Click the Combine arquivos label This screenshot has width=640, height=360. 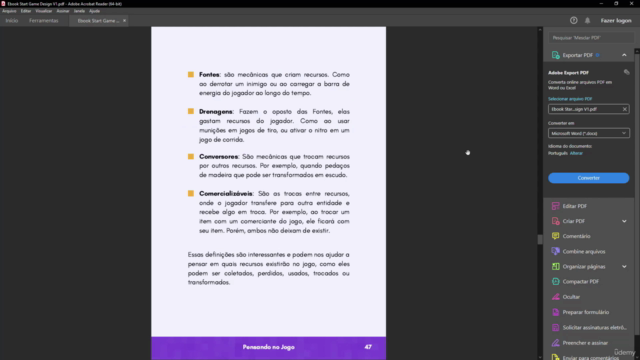pos(584,251)
